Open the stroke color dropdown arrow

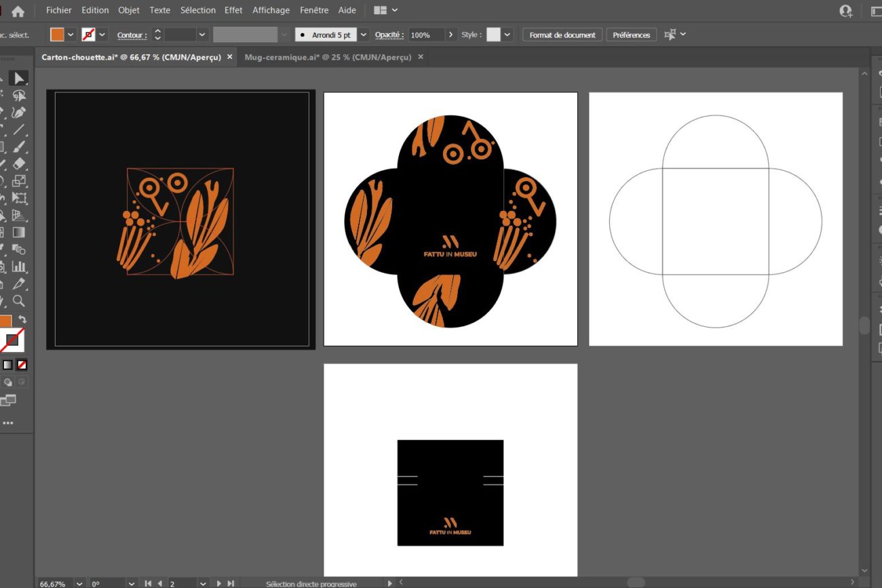click(x=102, y=35)
